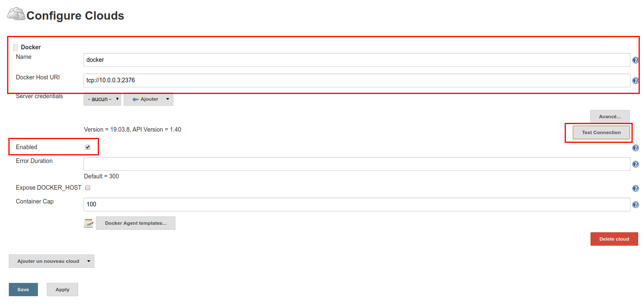Click help icon for Enabled option
The image size is (644, 305).
(635, 148)
